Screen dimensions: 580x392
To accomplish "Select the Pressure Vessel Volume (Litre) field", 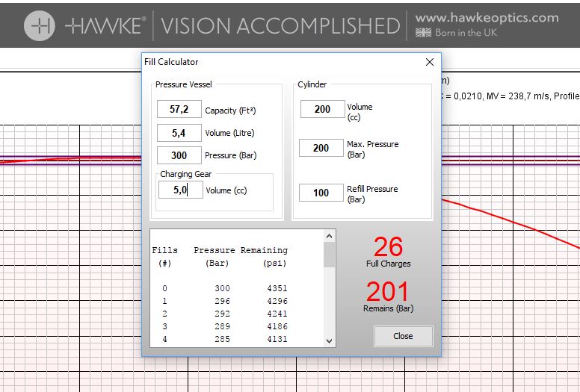I will tap(179, 133).
